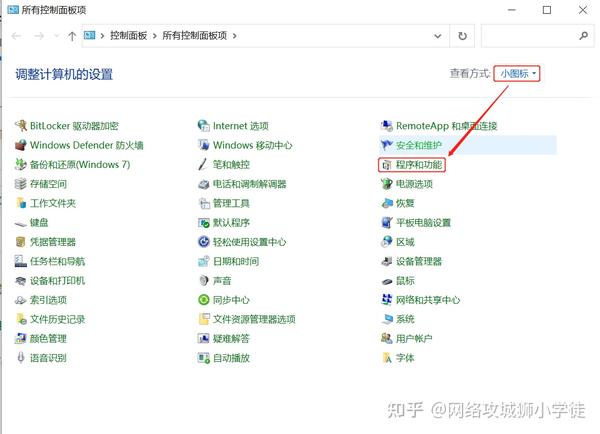Click the 区域 region link

pos(405,242)
